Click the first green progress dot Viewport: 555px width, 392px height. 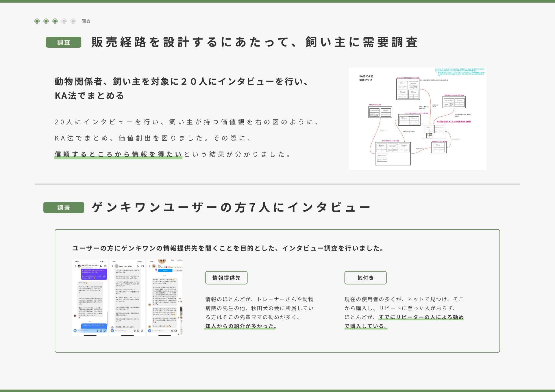point(37,21)
